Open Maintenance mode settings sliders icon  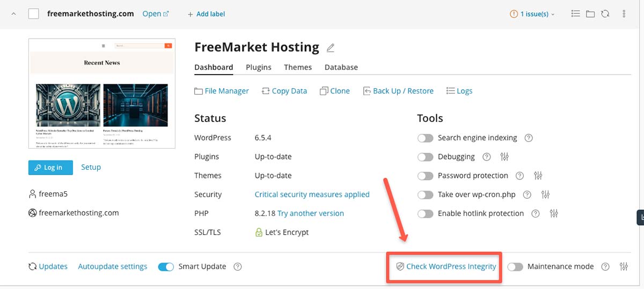624,266
